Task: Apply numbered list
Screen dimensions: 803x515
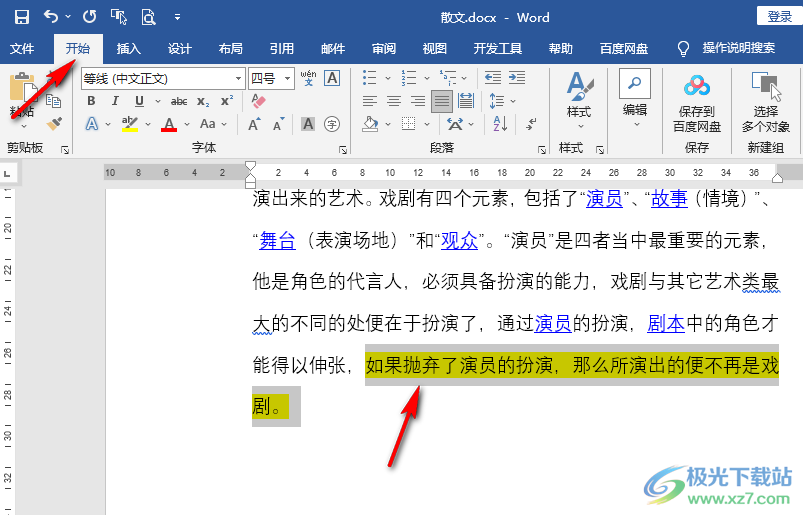Action: tap(409, 78)
